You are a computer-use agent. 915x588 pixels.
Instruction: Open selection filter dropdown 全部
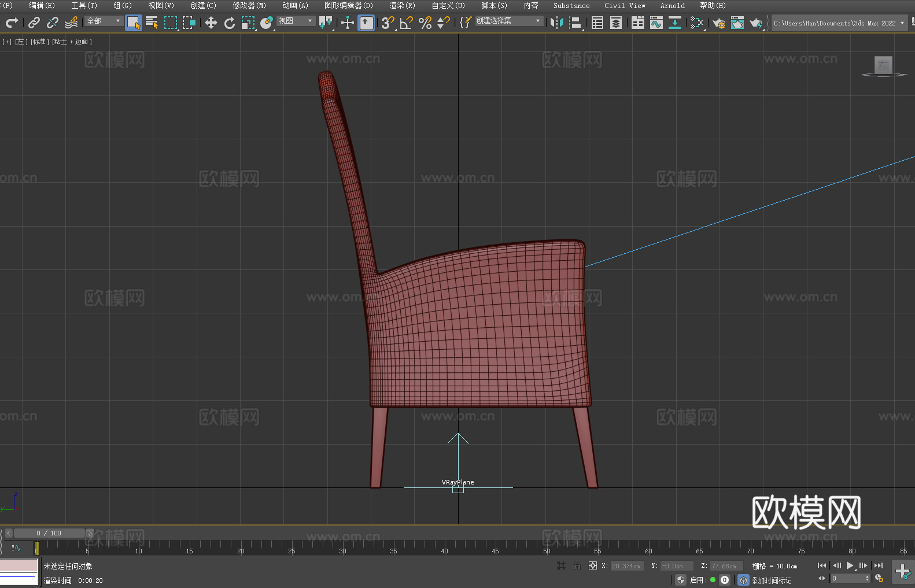104,21
